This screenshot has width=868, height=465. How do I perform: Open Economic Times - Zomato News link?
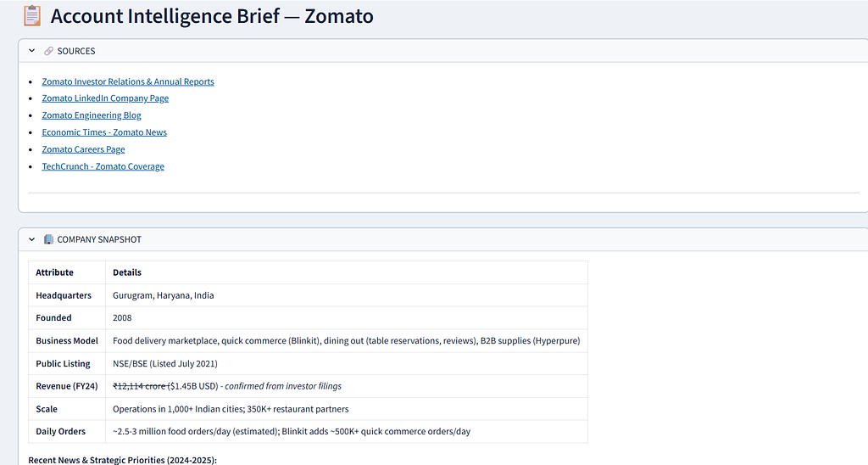[104, 132]
